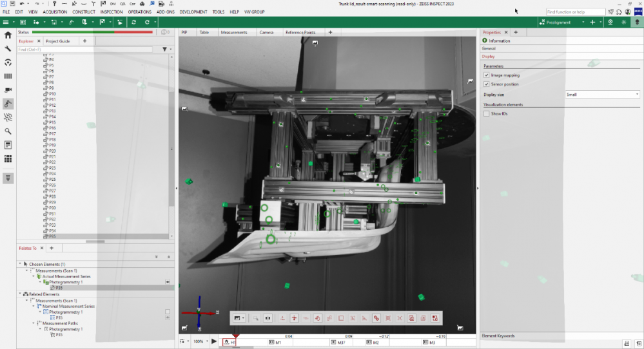
Task: Click the grid icon in left sidebar
Action: (x=8, y=158)
